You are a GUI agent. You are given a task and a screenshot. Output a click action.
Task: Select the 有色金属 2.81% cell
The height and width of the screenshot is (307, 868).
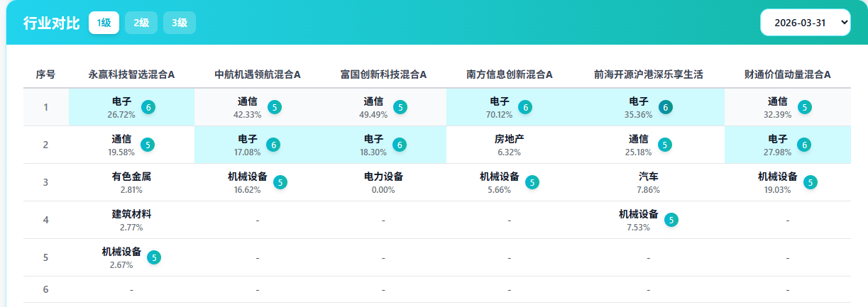[x=131, y=182]
